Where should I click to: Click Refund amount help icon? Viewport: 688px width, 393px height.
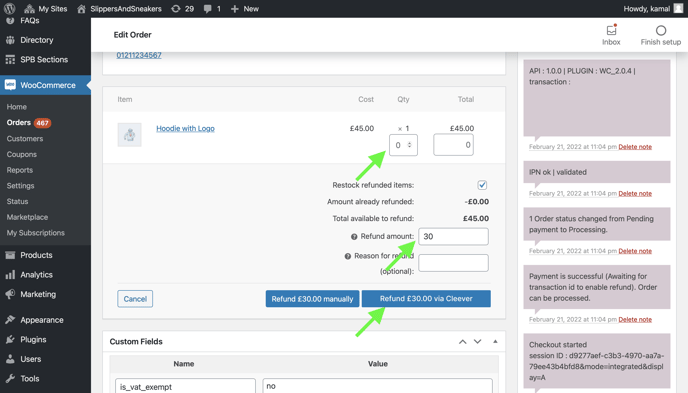(354, 237)
